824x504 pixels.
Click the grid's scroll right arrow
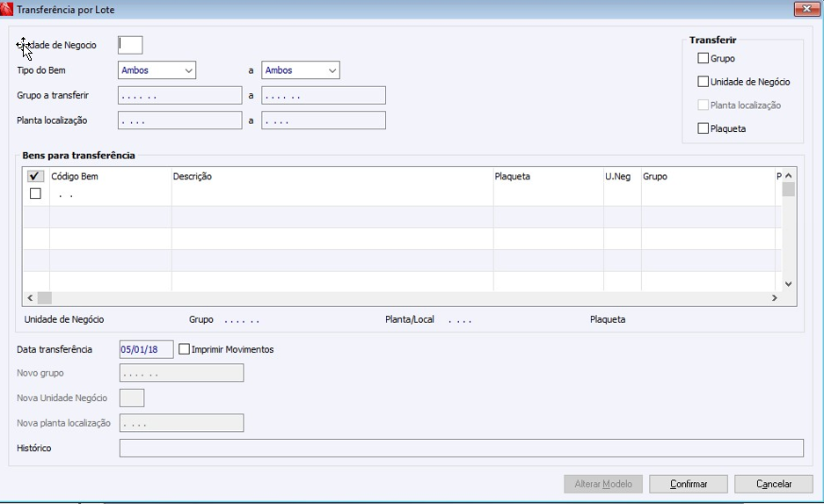(x=774, y=298)
